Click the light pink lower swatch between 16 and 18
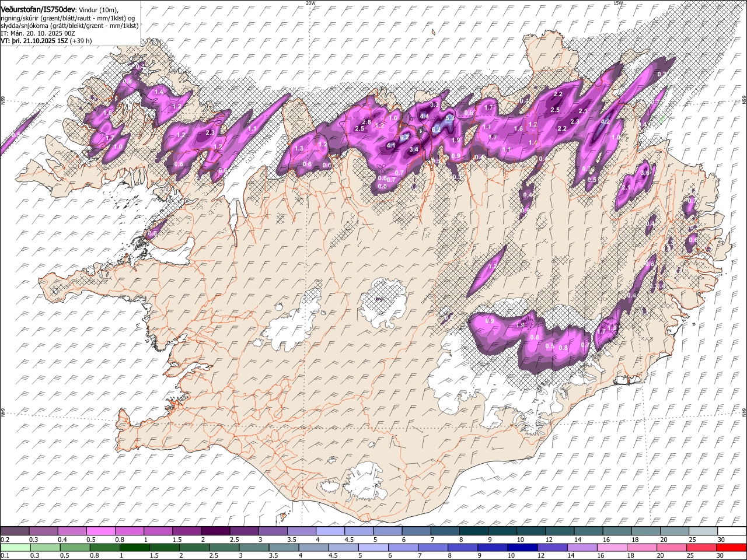 click(x=611, y=547)
